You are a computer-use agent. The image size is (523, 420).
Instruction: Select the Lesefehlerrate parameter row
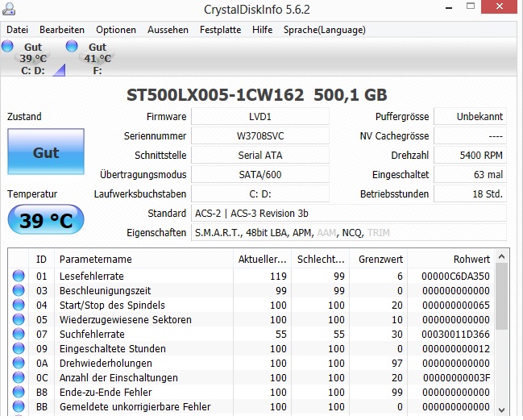(251, 276)
